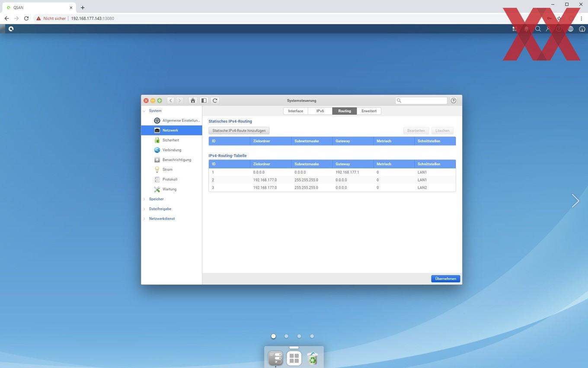Open the QSAN logo menu
This screenshot has height=368, width=588.
click(11, 29)
